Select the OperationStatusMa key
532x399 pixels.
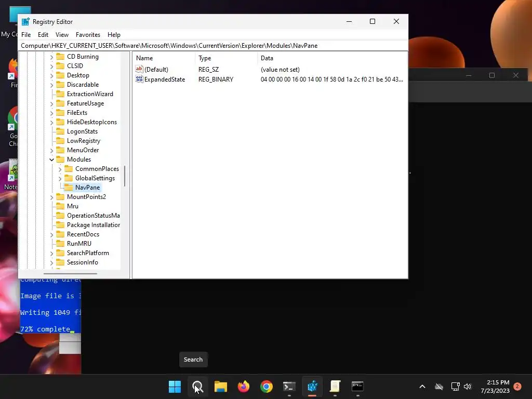coord(94,216)
